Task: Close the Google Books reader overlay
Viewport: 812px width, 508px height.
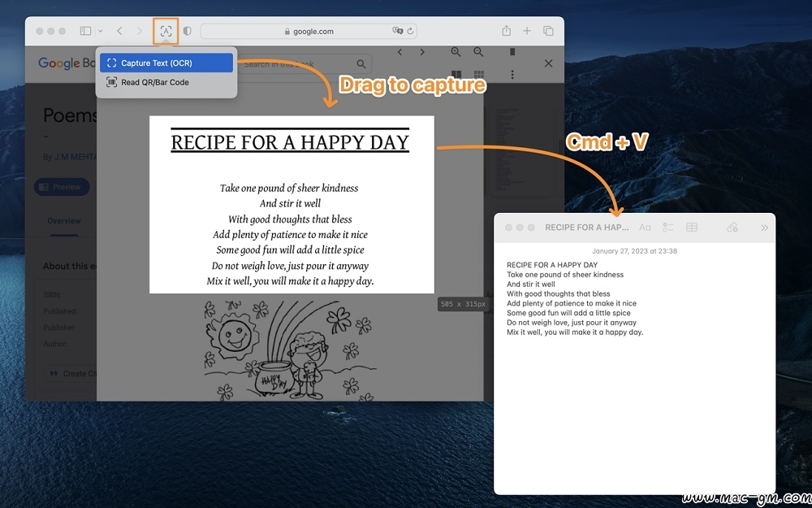Action: (x=548, y=63)
